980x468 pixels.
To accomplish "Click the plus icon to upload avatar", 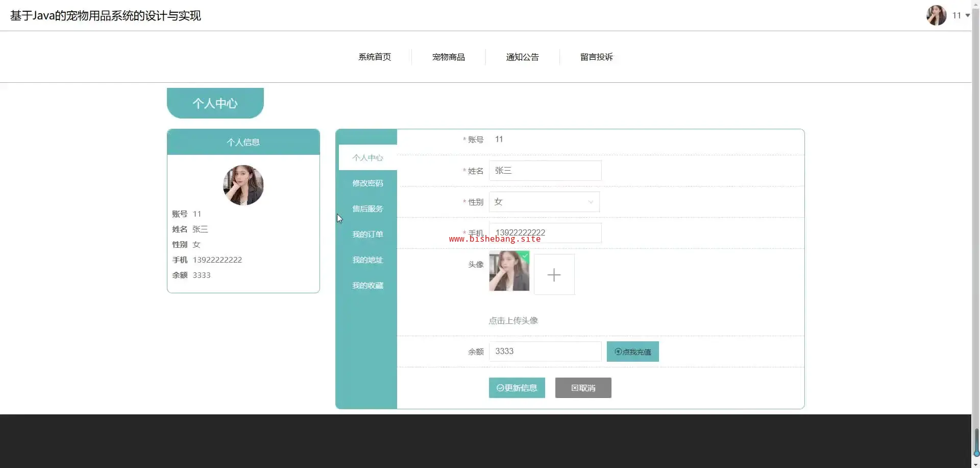I will tap(554, 275).
